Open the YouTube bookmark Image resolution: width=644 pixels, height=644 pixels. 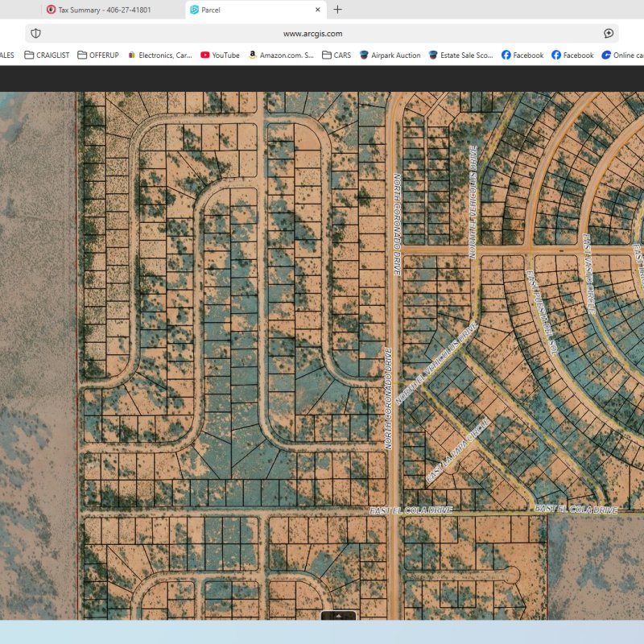220,55
